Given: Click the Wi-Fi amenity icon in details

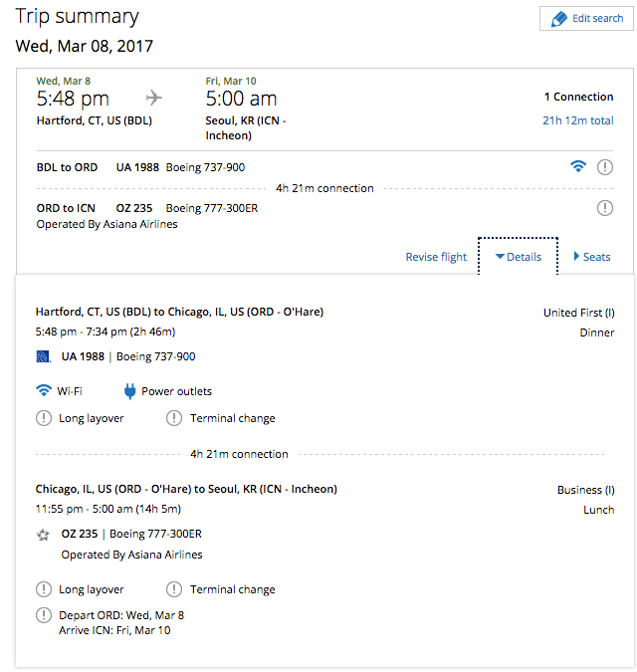Looking at the screenshot, I should click(44, 390).
